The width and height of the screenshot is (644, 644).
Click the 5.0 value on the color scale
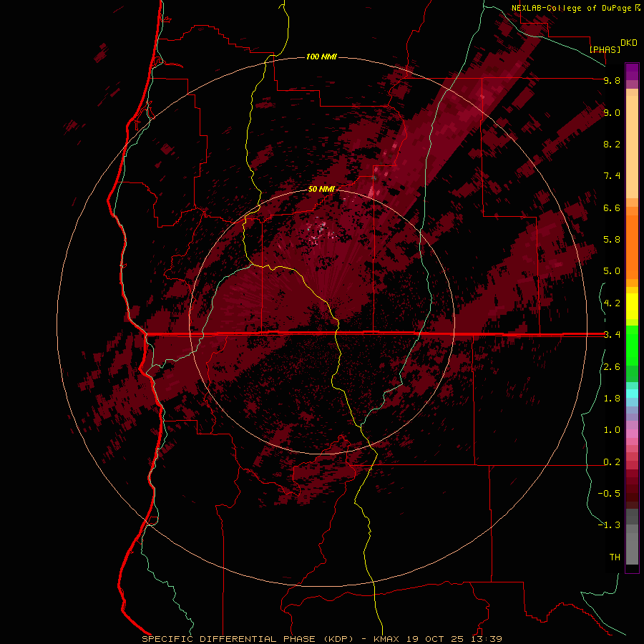click(612, 271)
